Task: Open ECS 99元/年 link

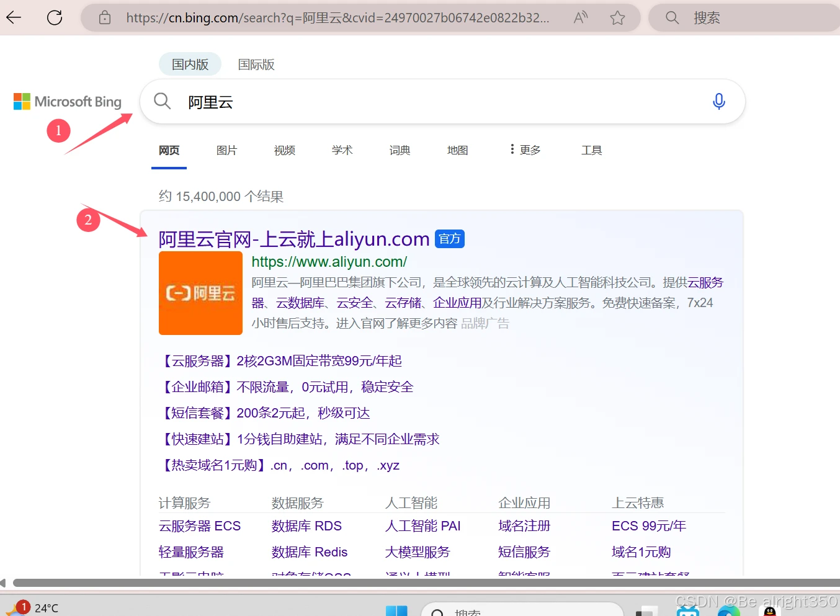Action: (649, 526)
